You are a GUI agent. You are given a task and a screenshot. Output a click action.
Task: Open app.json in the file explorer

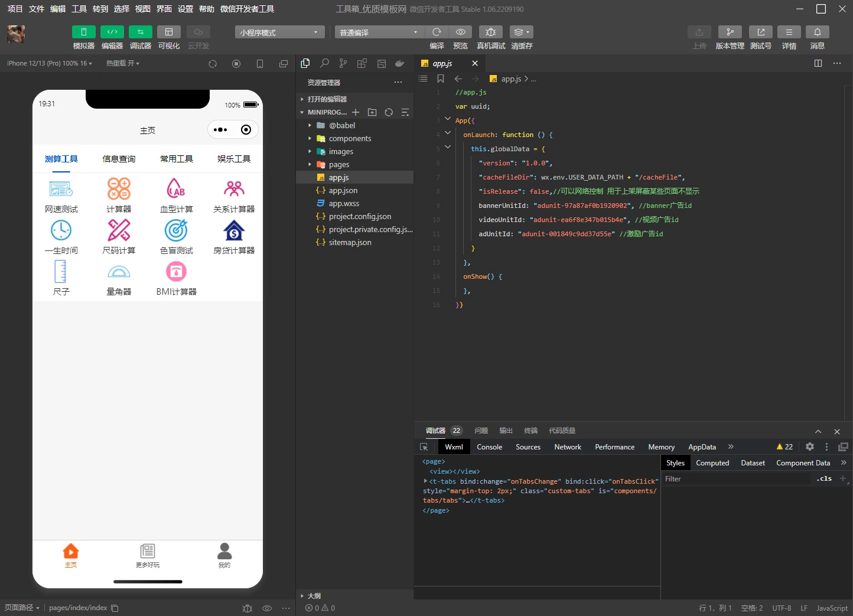(x=343, y=191)
